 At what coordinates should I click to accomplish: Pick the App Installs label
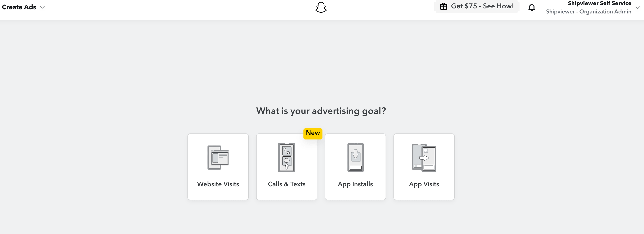point(355,184)
